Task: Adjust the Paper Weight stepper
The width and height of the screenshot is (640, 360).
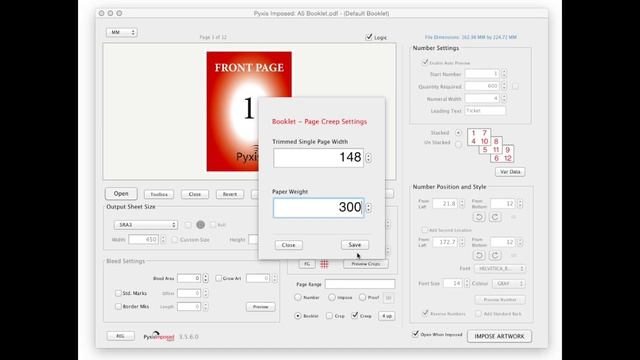Action: point(369,207)
